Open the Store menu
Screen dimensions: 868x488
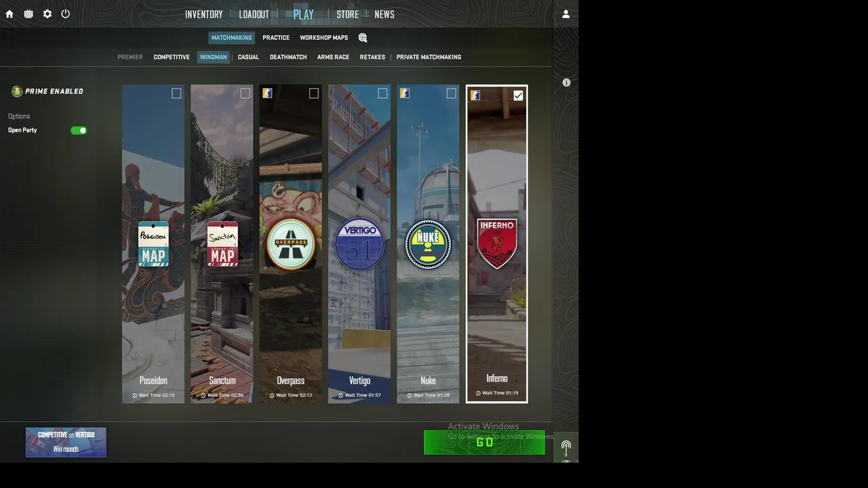347,14
